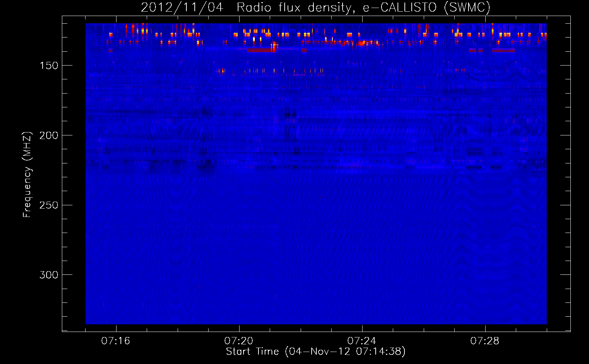The image size is (589, 364).
Task: Click the "Frequency (MHZ)" axis label
Action: click(x=27, y=174)
